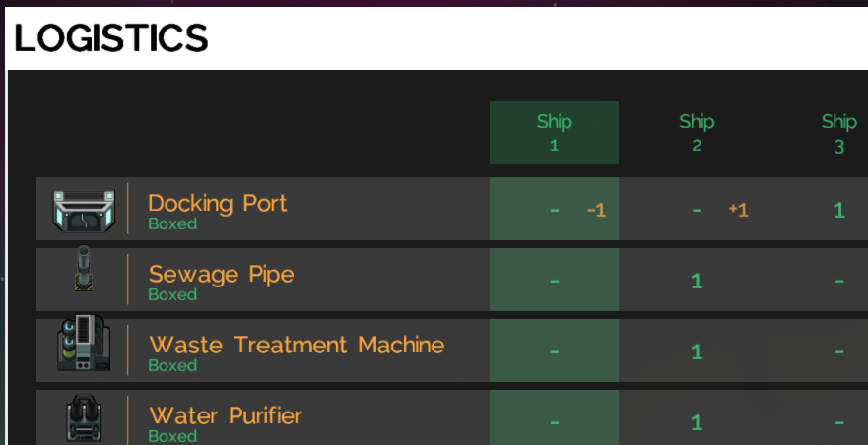The width and height of the screenshot is (868, 445).
Task: Select the Ship 1 column header
Action: [x=554, y=133]
